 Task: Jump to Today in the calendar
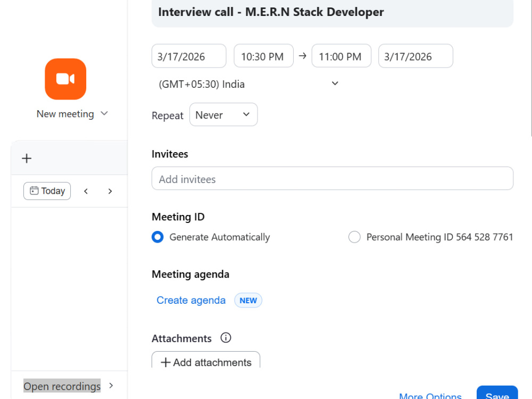pyautogui.click(x=47, y=191)
